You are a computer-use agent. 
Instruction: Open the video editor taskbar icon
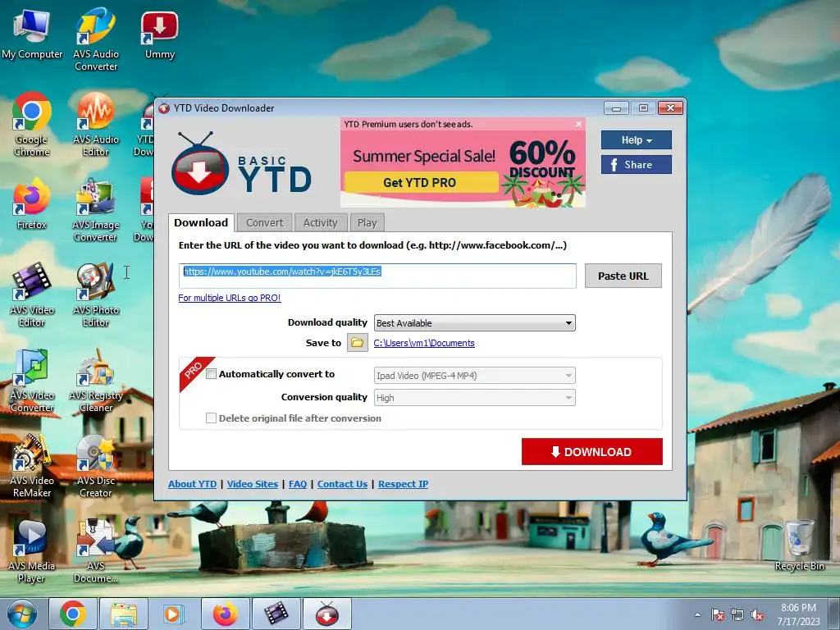(x=276, y=614)
